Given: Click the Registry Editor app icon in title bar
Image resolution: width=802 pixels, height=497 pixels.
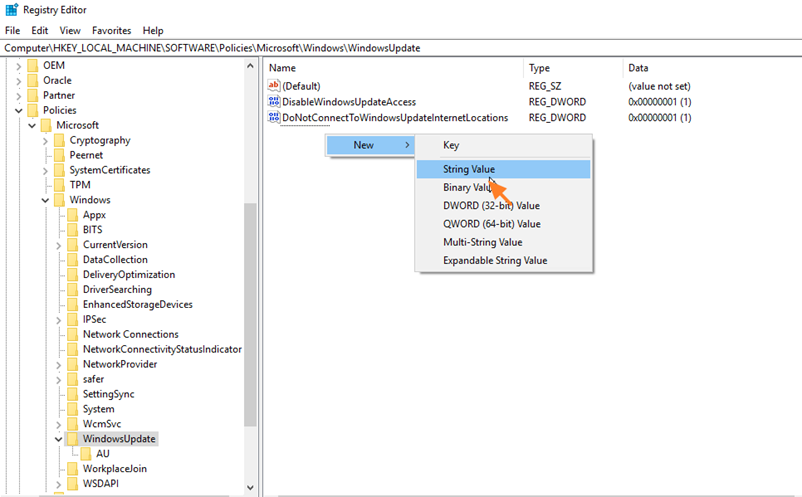Looking at the screenshot, I should [11, 10].
